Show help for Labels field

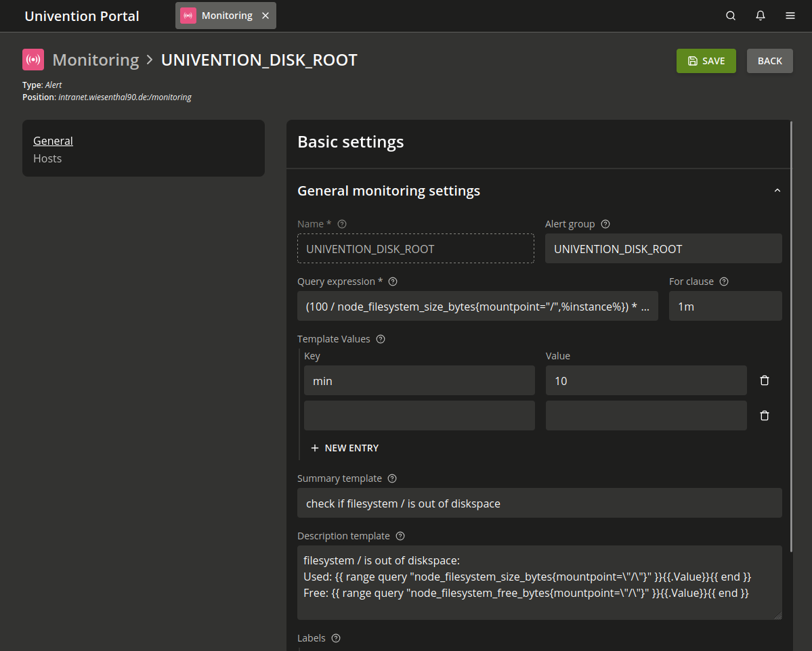pos(336,638)
